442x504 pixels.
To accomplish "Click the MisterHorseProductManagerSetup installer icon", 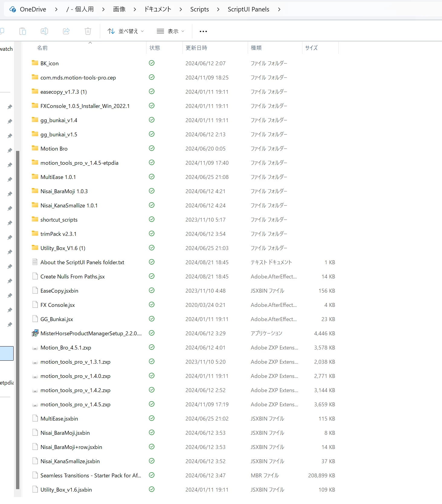I will [x=35, y=333].
